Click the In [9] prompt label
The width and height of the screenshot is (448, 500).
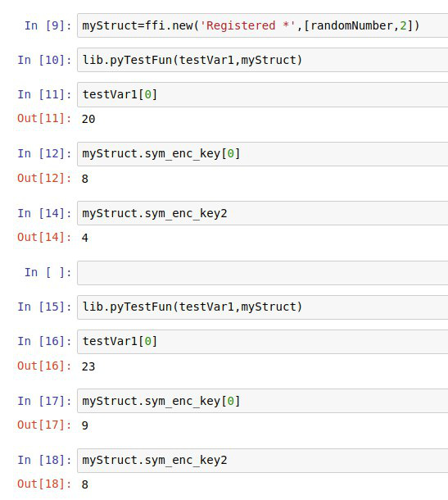48,25
